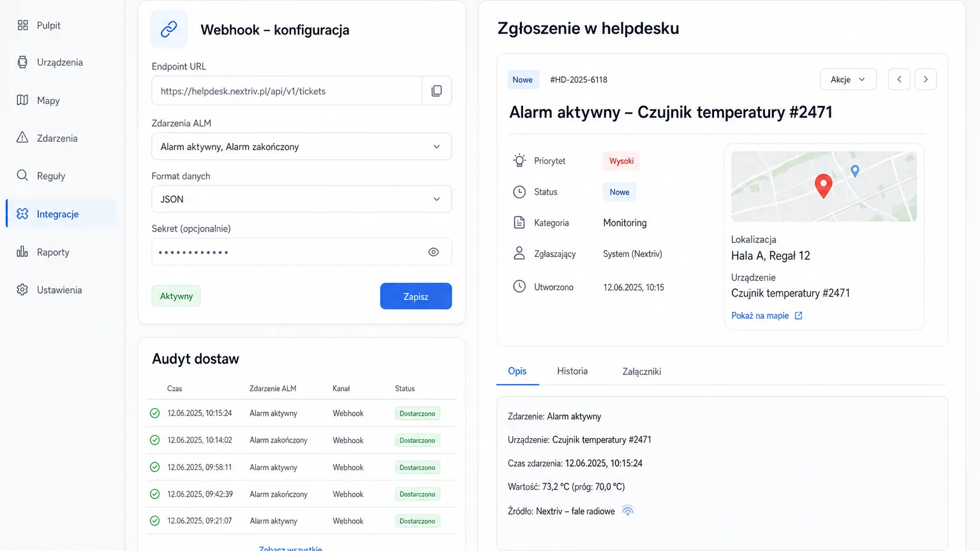
Task: Click the Ustawienia gear icon
Action: (23, 290)
